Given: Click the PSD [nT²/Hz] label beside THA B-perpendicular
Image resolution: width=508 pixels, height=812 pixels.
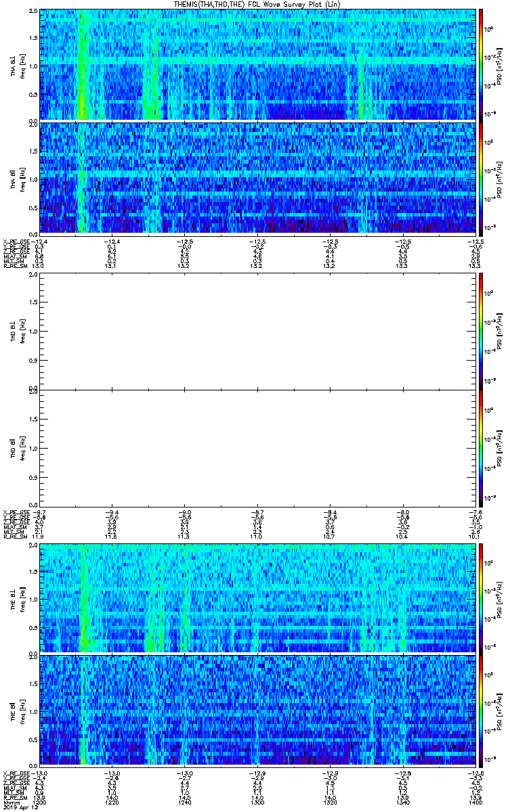Looking at the screenshot, I should coord(500,65).
